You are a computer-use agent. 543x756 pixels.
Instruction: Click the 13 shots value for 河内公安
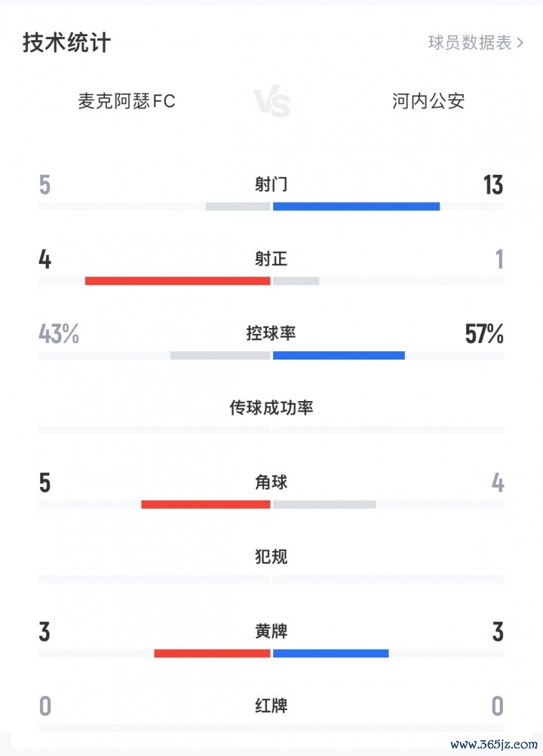pos(493,185)
